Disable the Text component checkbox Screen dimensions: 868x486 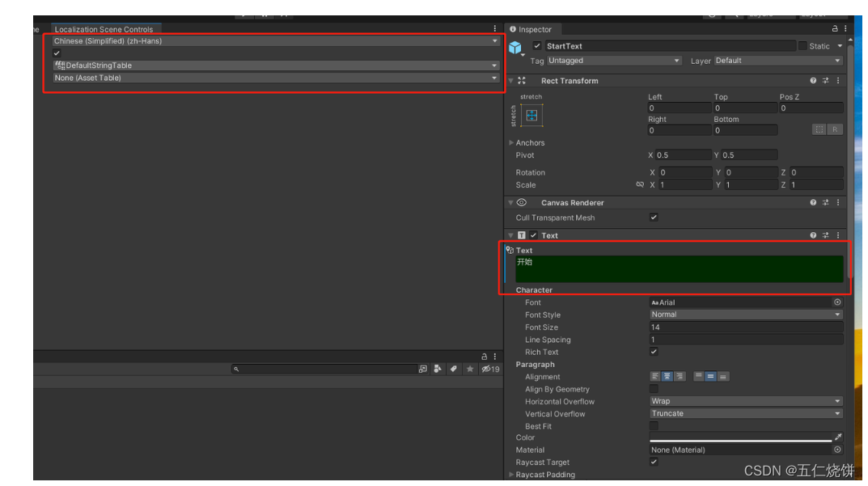click(534, 235)
